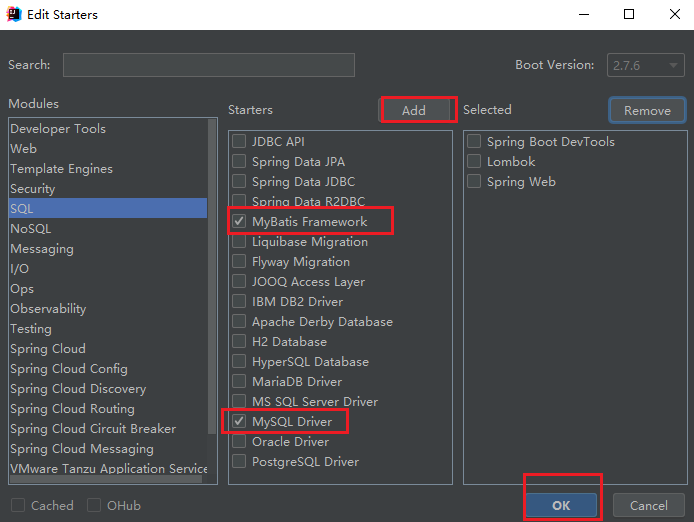Enable the JDBC API starter checkbox
This screenshot has width=694, height=522.
(239, 141)
